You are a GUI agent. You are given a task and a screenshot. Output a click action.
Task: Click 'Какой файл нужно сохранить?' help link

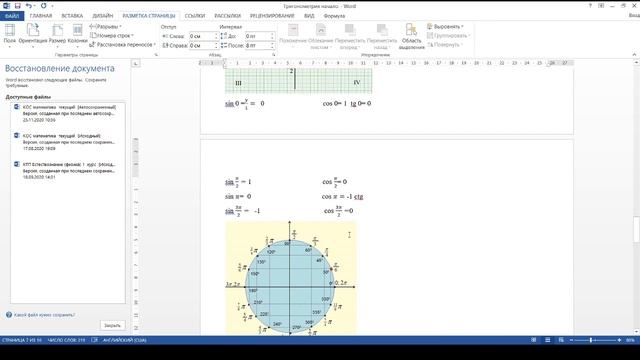coord(44,315)
